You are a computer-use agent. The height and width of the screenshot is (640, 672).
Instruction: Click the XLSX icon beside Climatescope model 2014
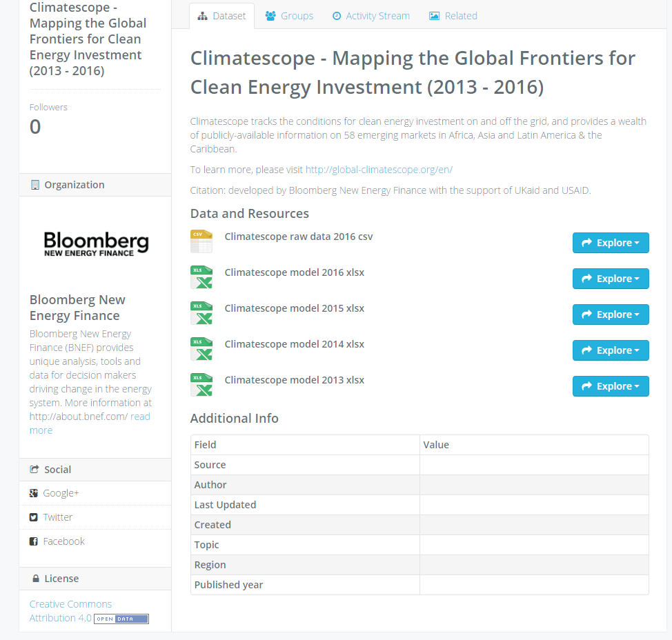pyautogui.click(x=201, y=349)
